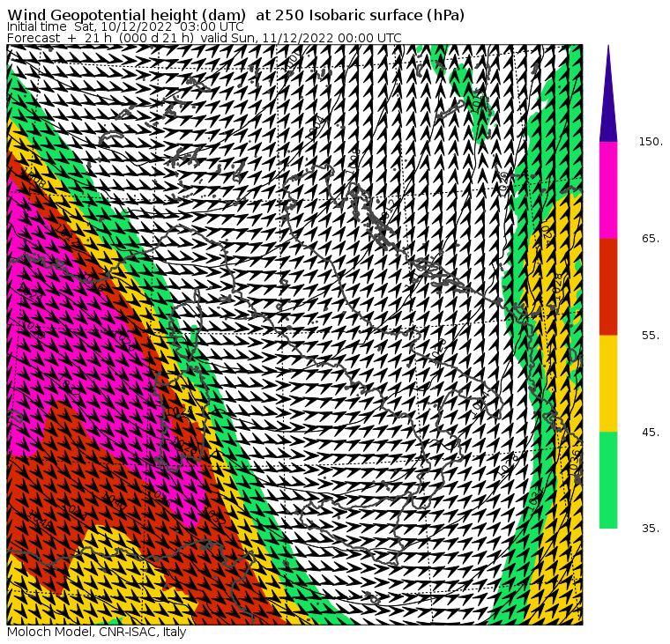Click the 'valid Sun, 11/12/2022 00:00 UTC' text
Viewport: 670px width, 644px height.
click(301, 38)
